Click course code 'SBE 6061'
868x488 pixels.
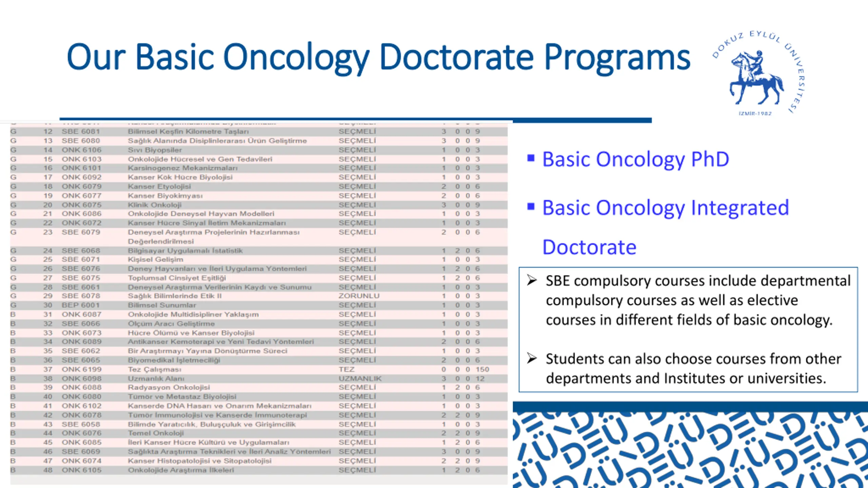coord(81,287)
